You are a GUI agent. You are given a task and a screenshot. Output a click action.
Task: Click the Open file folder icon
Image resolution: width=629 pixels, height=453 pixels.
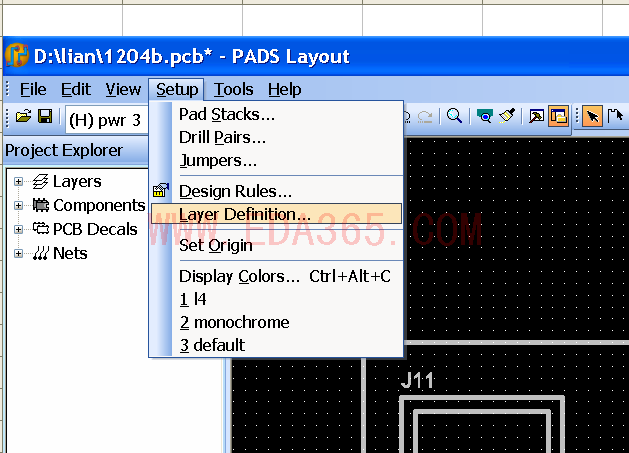pyautogui.click(x=23, y=116)
